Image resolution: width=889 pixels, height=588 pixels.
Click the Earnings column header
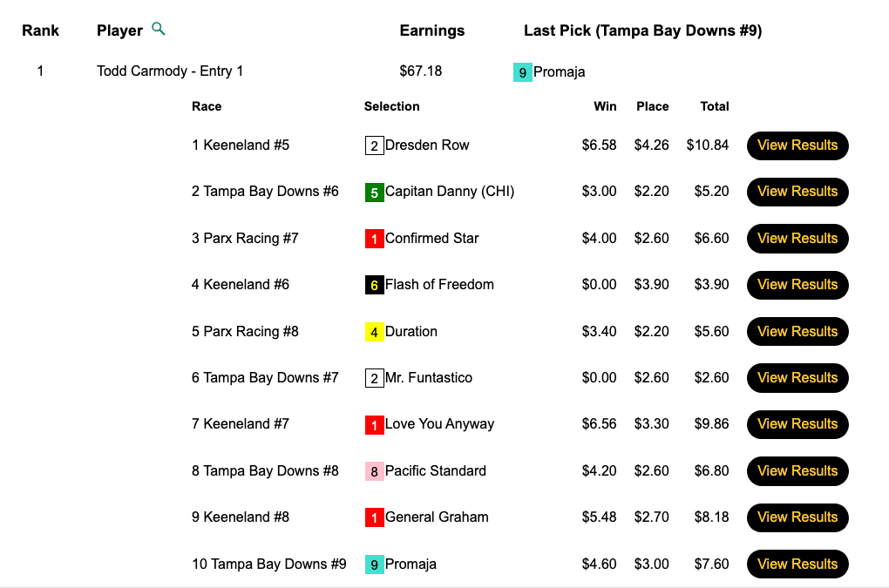431,30
